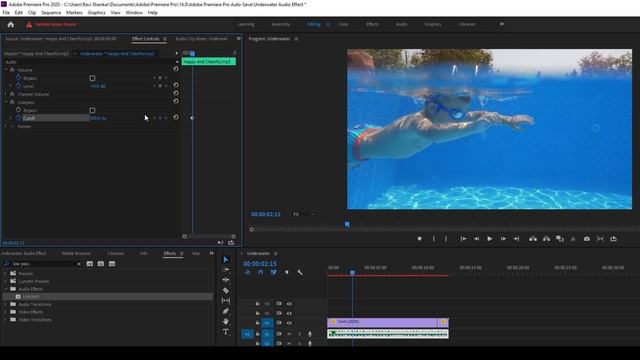Expand the Channel Volume effect
This screenshot has width=640, height=360.
[6, 94]
